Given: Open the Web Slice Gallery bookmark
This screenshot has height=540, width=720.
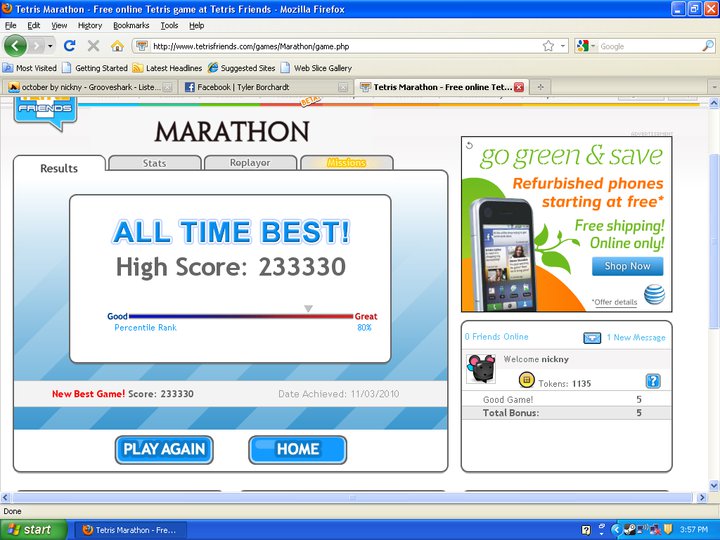Looking at the screenshot, I should 316,68.
